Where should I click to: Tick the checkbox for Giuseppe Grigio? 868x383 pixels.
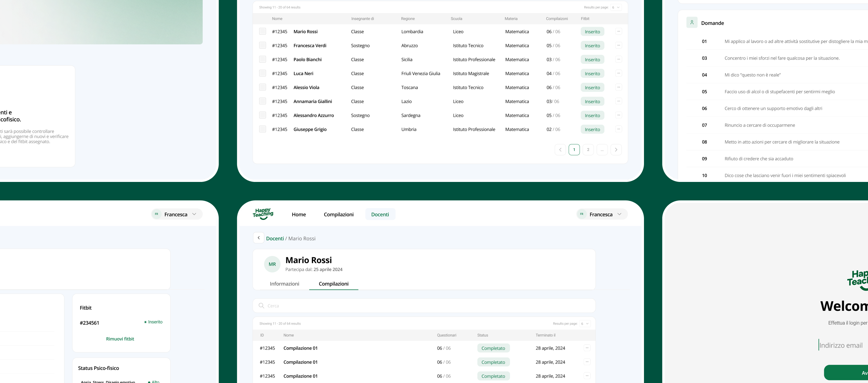tap(263, 129)
